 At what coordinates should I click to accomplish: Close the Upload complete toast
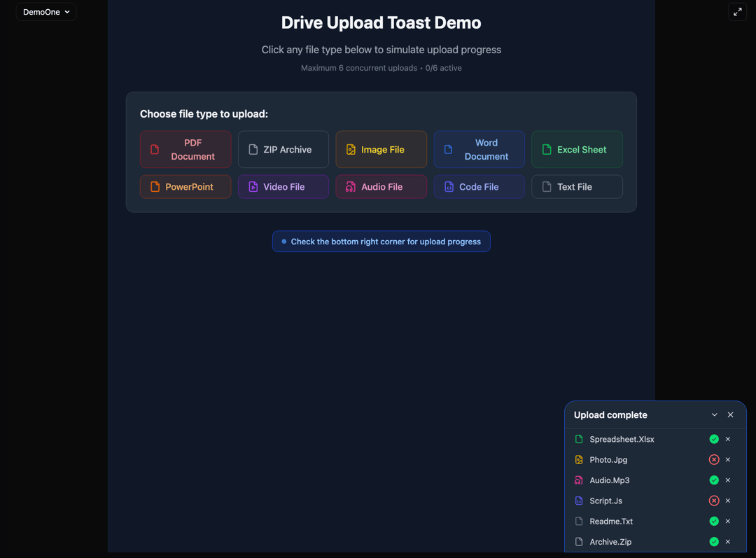point(730,414)
